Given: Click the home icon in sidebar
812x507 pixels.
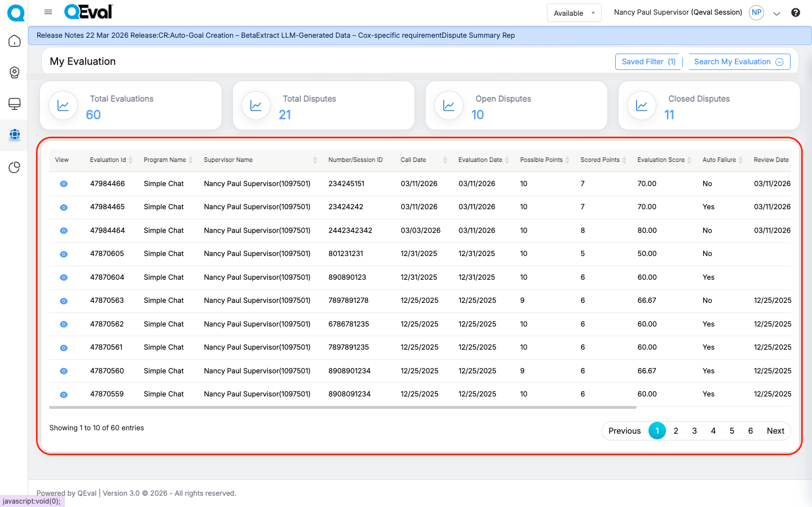Looking at the screenshot, I should (15, 41).
